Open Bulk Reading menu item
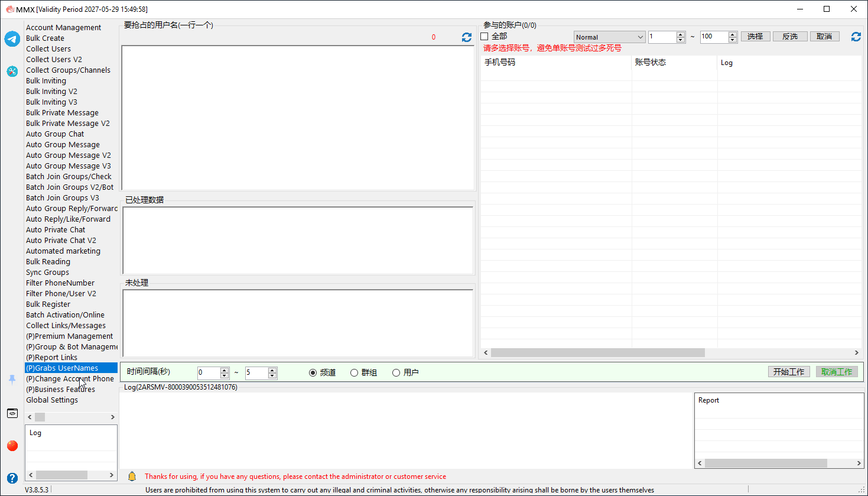The height and width of the screenshot is (496, 868). coord(48,262)
